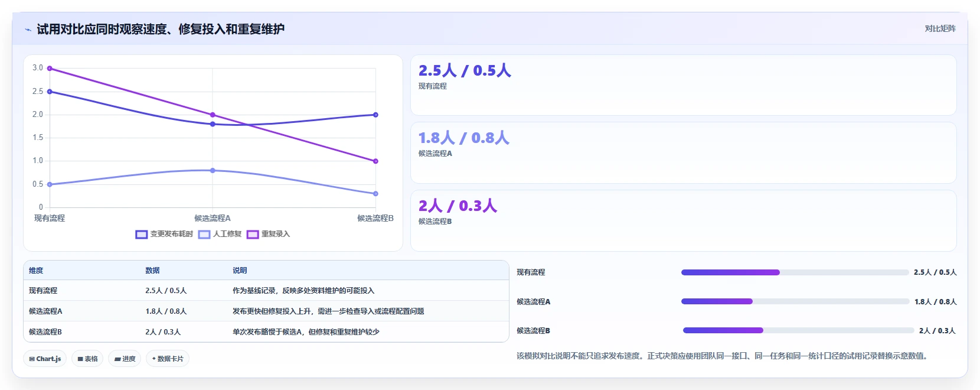
Task: Click the panel title 试用对比应同时观察速度
Action: pyautogui.click(x=161, y=29)
